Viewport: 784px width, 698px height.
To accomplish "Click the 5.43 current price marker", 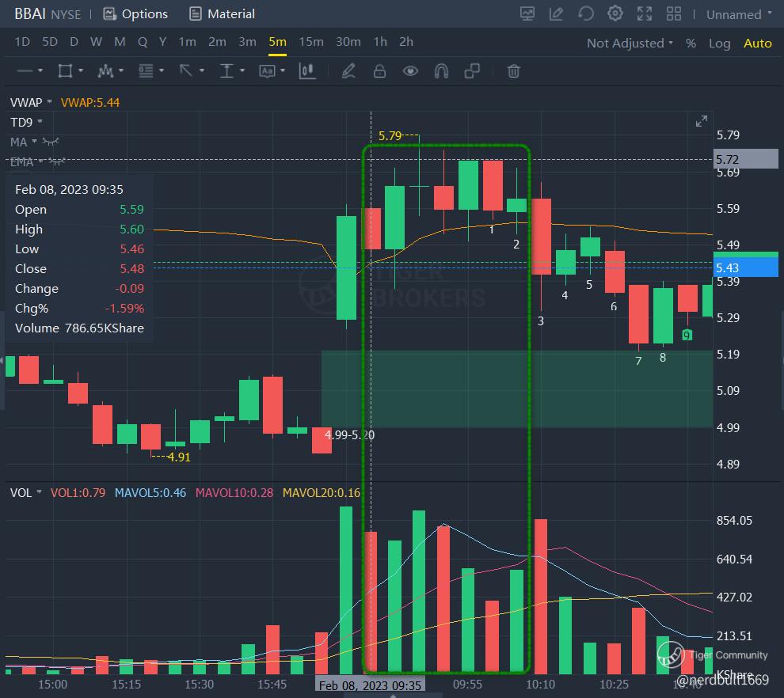I will click(x=745, y=267).
